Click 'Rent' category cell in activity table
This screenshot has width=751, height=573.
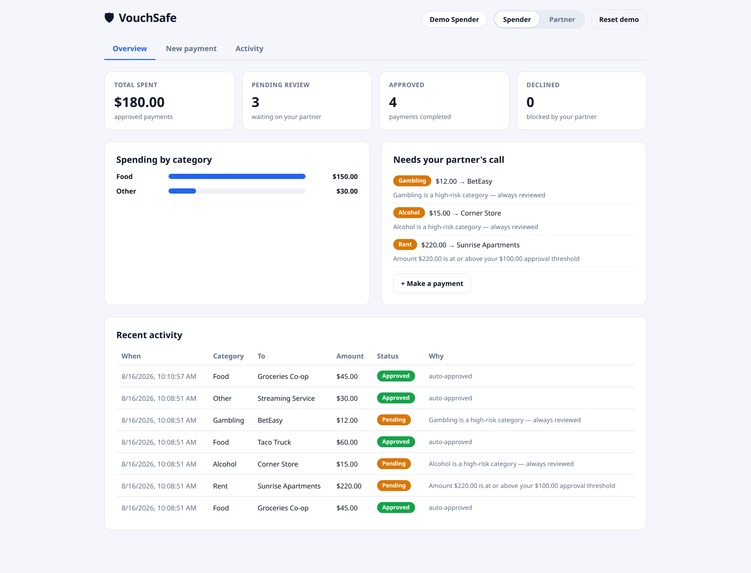[x=220, y=486]
